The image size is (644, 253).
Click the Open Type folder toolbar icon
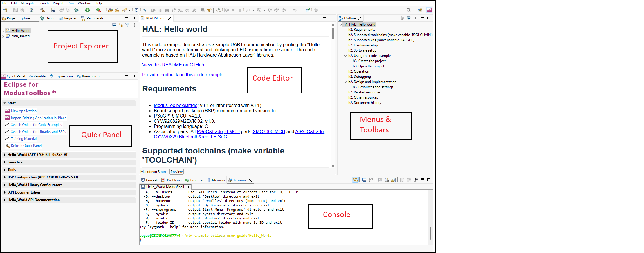tap(110, 10)
